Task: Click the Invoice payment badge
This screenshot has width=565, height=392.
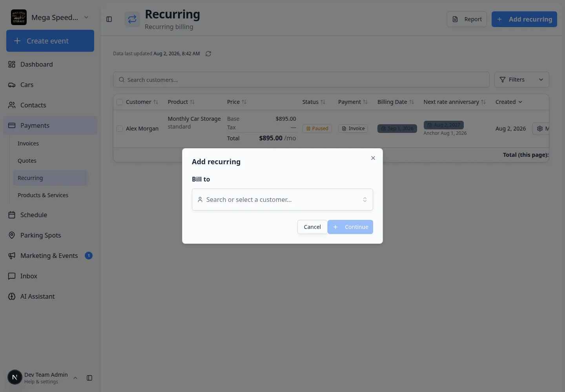Action: 353,129
